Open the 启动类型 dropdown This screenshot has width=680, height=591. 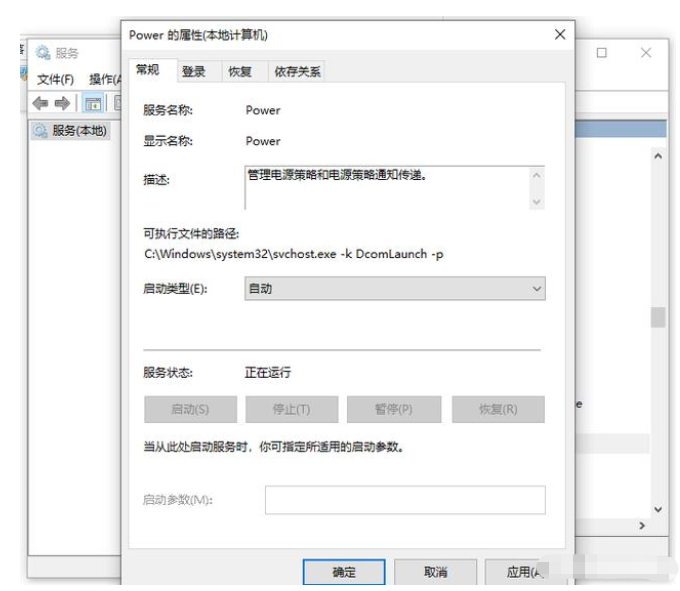click(x=395, y=288)
